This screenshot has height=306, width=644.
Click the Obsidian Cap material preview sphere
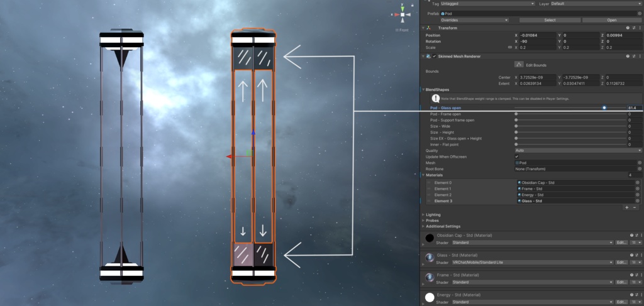point(430,238)
